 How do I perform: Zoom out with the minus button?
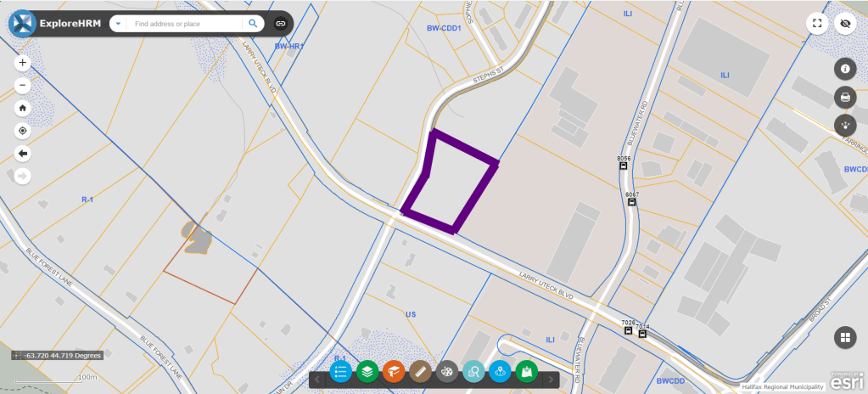click(23, 86)
